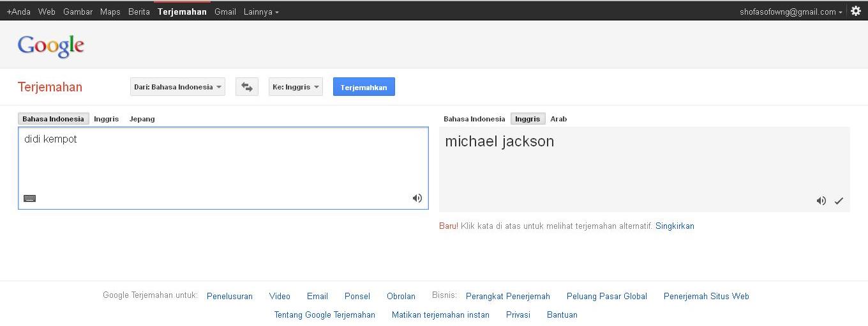
Task: Go to Web in the top bar
Action: coord(47,12)
